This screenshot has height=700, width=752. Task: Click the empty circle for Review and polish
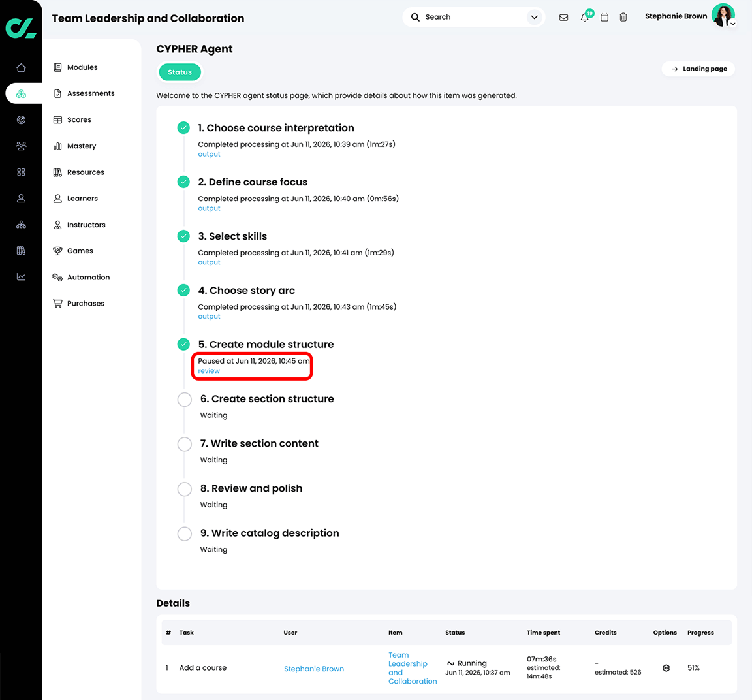tap(185, 489)
